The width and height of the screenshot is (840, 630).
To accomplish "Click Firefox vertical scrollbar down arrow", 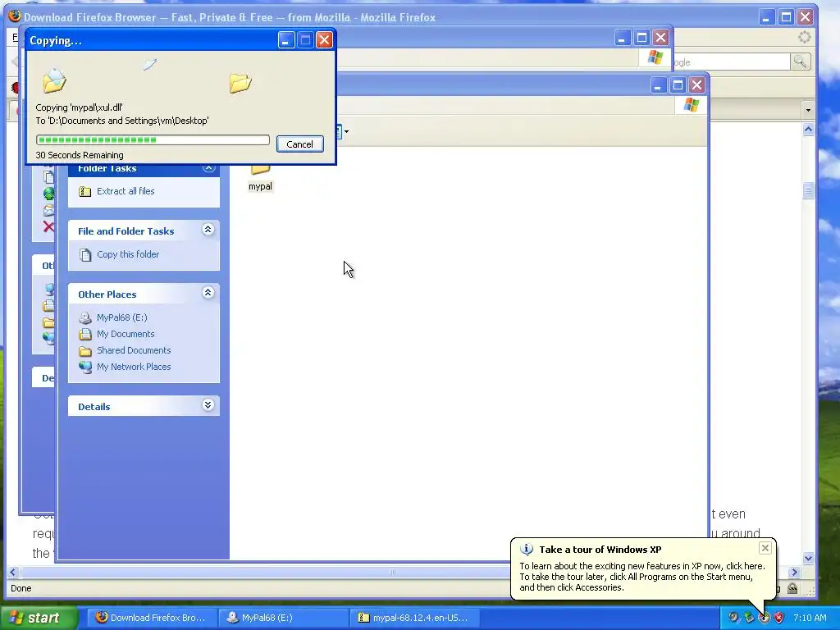I will pyautogui.click(x=808, y=558).
